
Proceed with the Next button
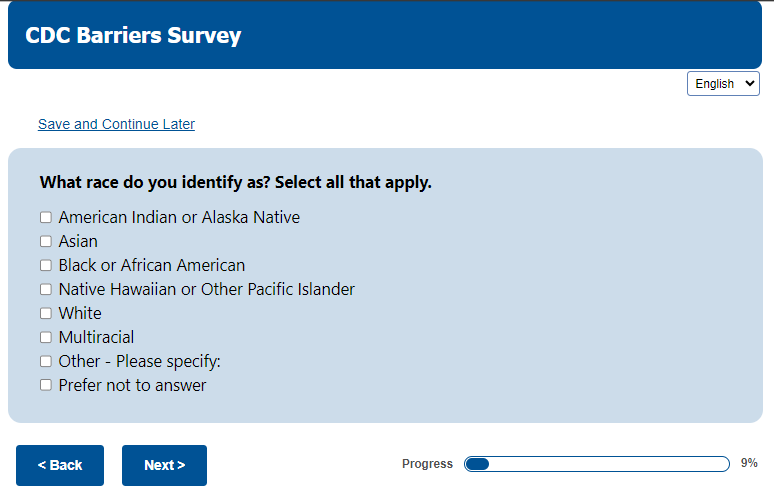164,465
